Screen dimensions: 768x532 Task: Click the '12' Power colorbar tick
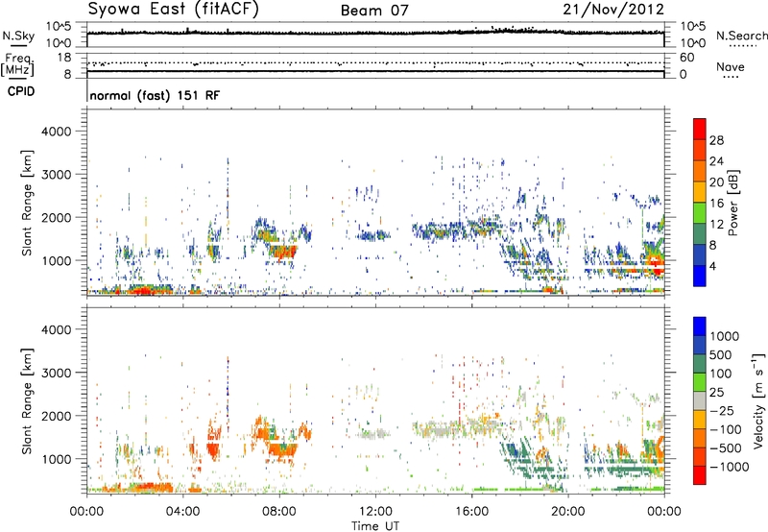coord(716,225)
